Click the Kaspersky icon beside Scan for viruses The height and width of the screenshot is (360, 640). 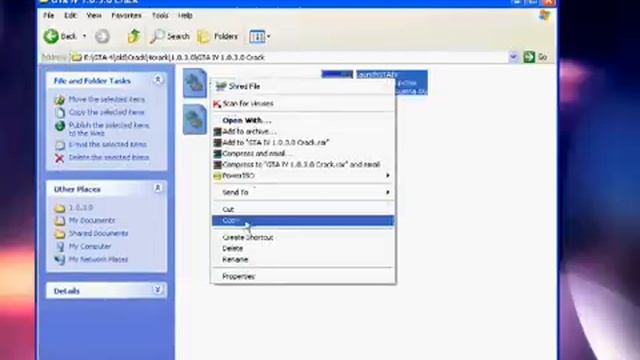click(x=217, y=104)
